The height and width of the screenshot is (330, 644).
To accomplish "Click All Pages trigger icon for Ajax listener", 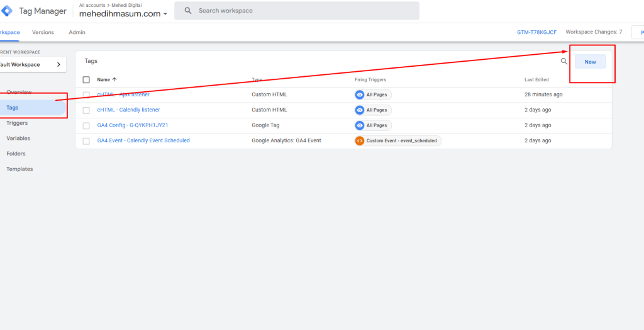I will pyautogui.click(x=360, y=94).
